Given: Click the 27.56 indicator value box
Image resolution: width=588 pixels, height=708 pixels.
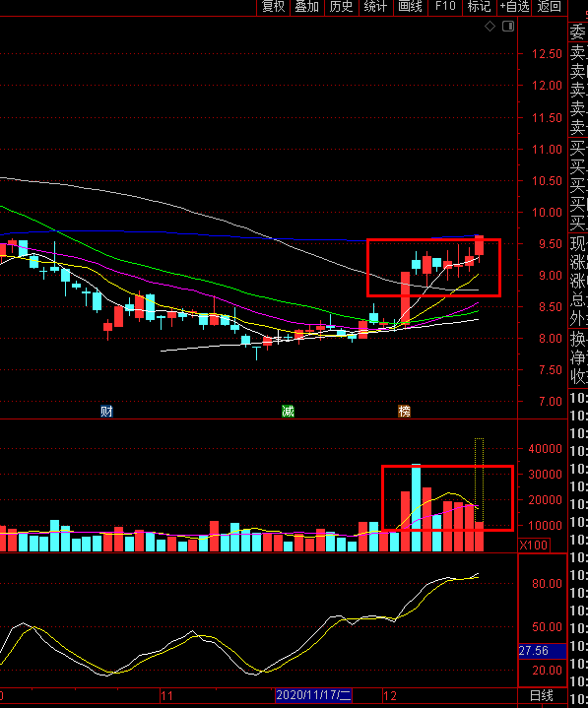Looking at the screenshot, I should [542, 651].
